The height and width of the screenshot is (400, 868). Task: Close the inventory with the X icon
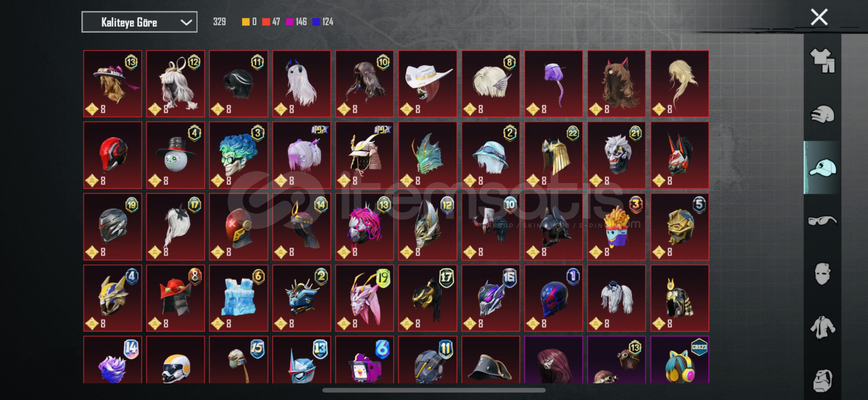click(x=819, y=17)
